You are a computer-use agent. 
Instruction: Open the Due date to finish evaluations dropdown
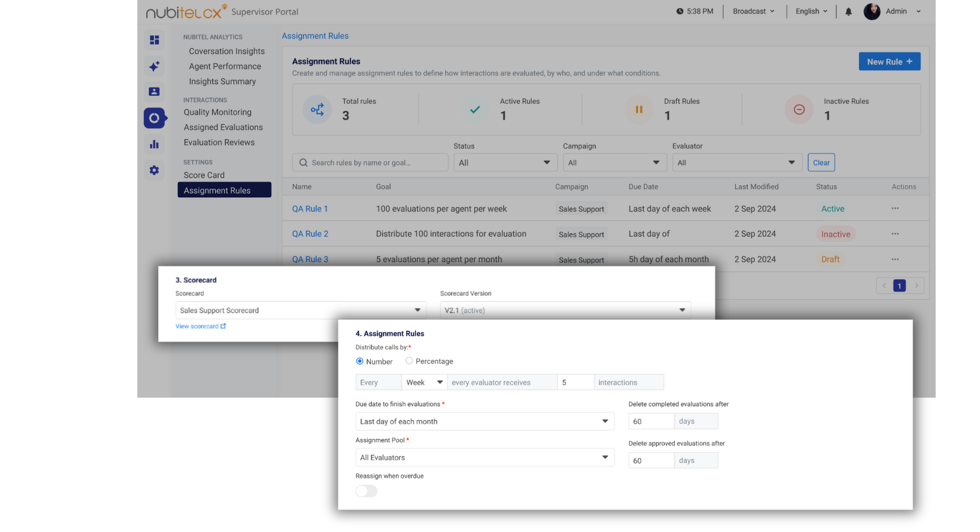pyautogui.click(x=485, y=421)
